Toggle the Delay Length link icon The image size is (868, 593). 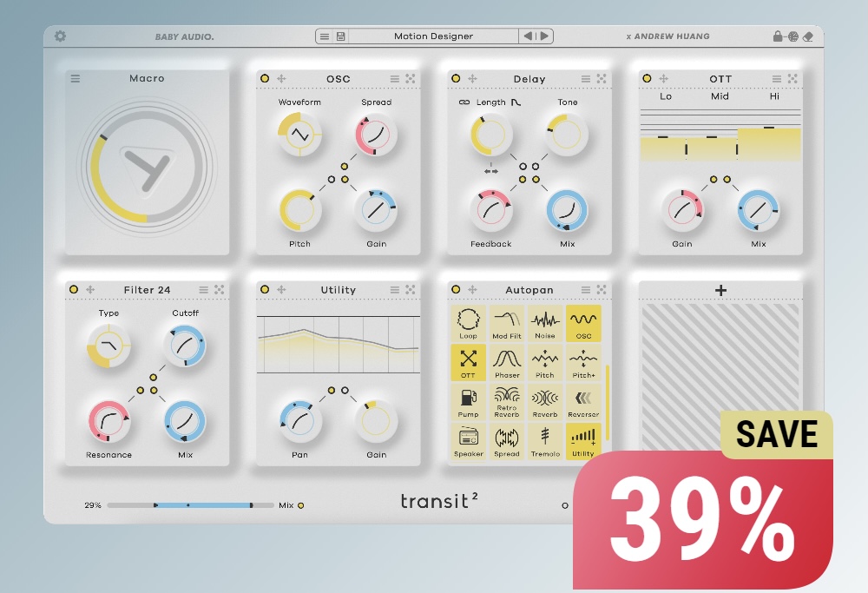coord(464,102)
